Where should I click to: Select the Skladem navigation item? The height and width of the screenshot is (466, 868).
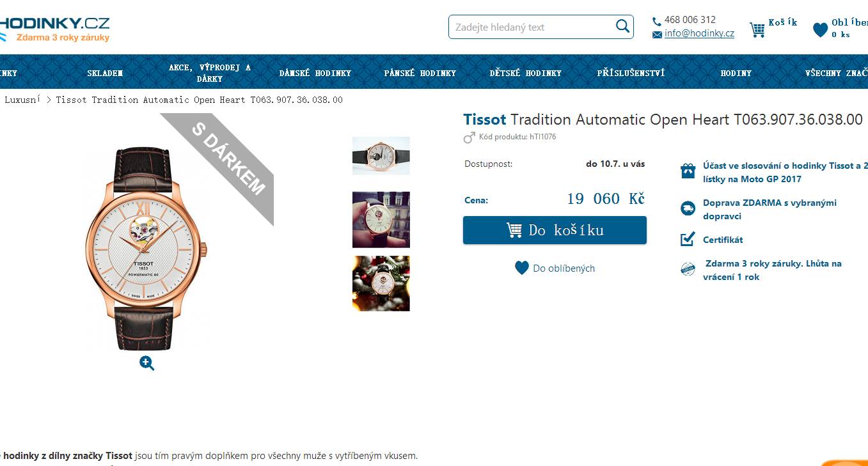point(105,73)
